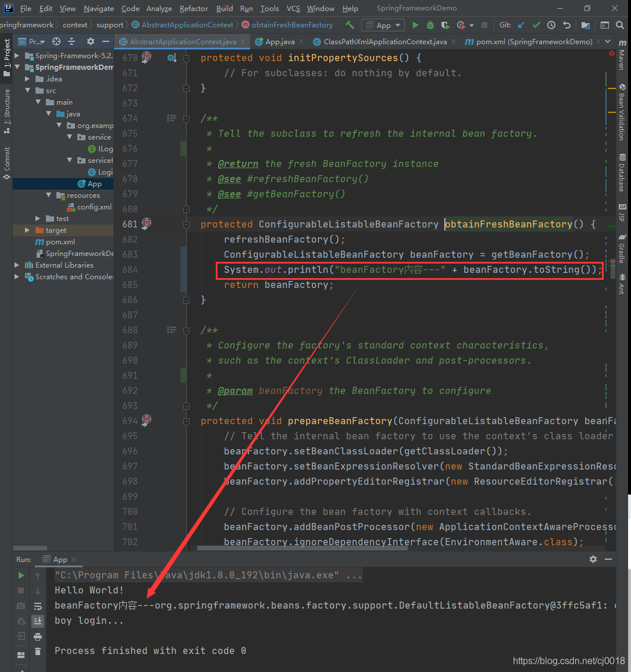Close the AbstractApplicationContext.java tab
Viewport: 631px width, 672px height.
click(243, 41)
